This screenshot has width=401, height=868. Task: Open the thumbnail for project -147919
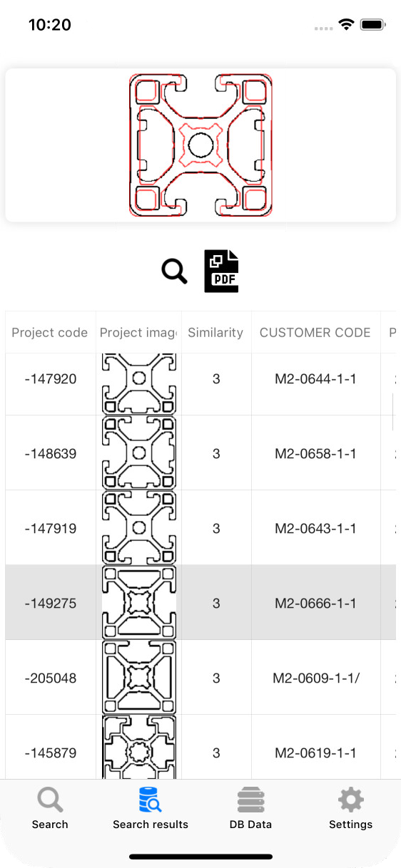point(139,527)
